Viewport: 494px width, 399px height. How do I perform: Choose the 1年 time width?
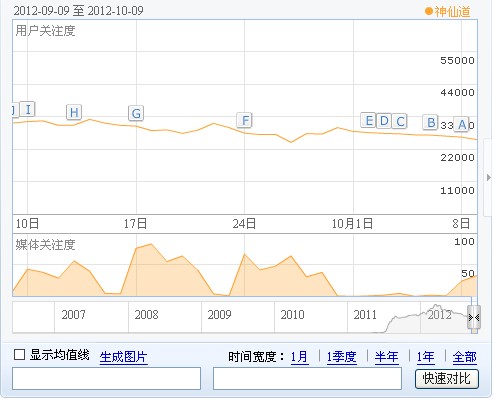[425, 357]
